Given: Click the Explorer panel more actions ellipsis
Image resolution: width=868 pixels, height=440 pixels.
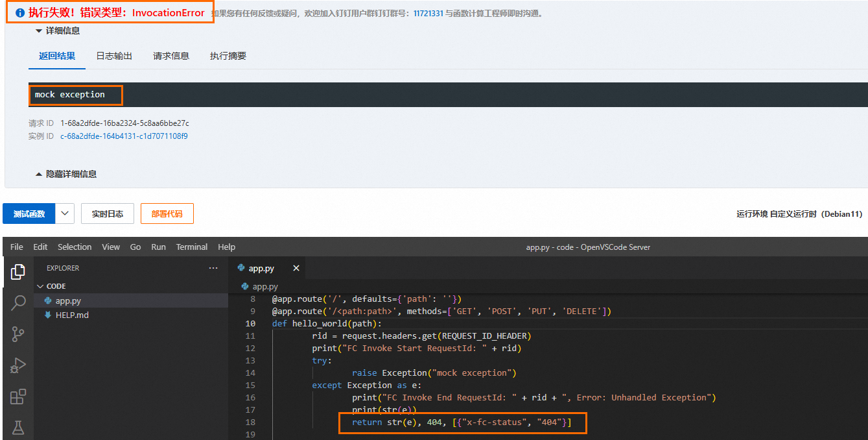Looking at the screenshot, I should click(213, 268).
